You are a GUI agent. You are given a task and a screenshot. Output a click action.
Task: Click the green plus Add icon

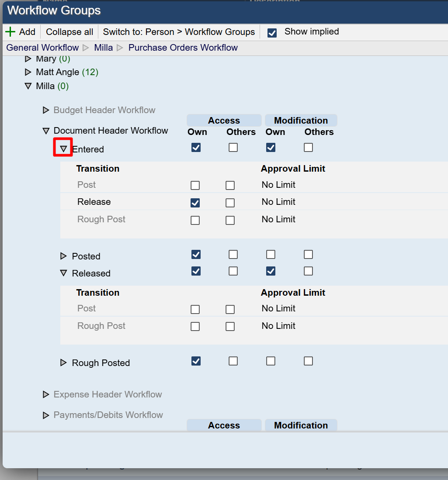[10, 32]
